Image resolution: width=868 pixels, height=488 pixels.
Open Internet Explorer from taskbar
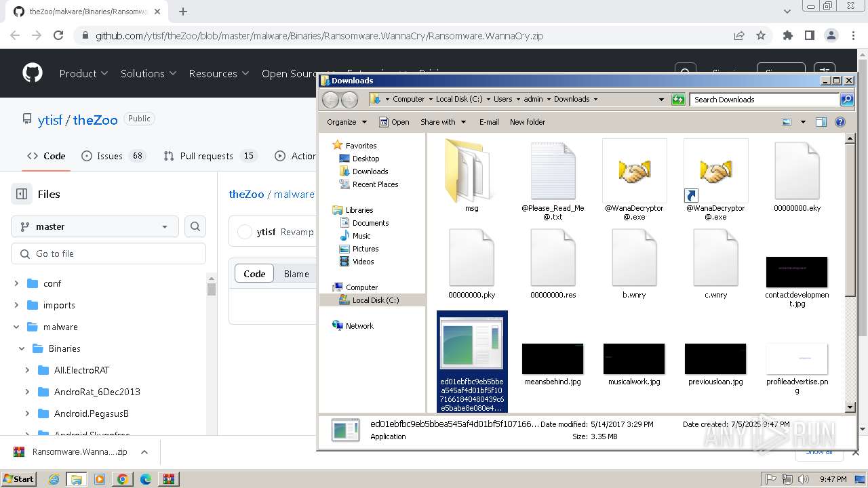point(54,479)
